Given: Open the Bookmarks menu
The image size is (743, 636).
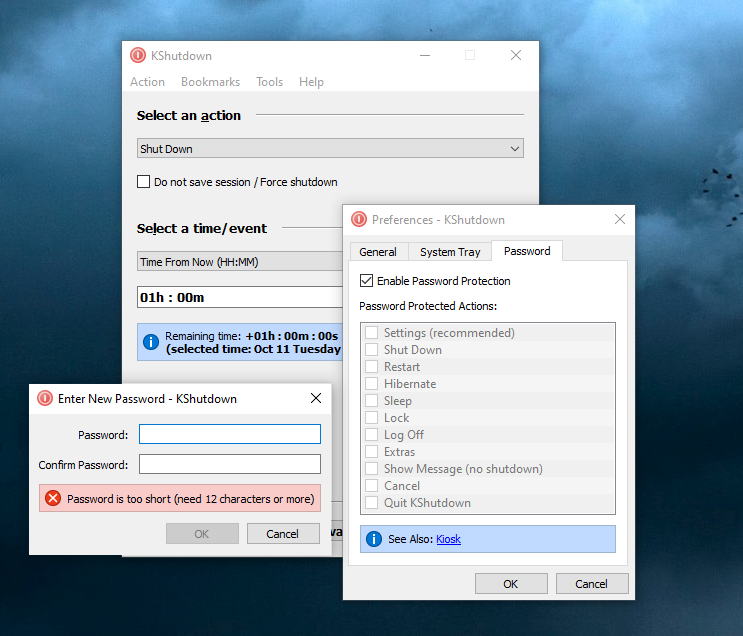Looking at the screenshot, I should [210, 82].
